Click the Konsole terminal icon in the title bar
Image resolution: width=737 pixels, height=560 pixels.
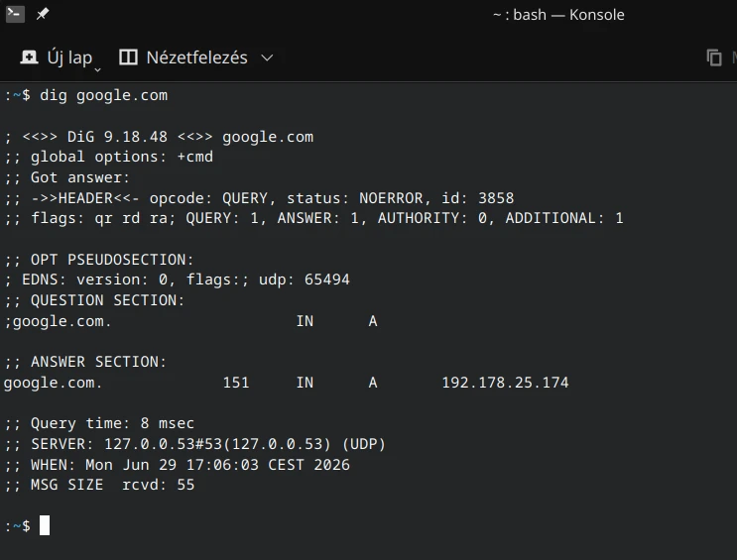click(x=15, y=14)
